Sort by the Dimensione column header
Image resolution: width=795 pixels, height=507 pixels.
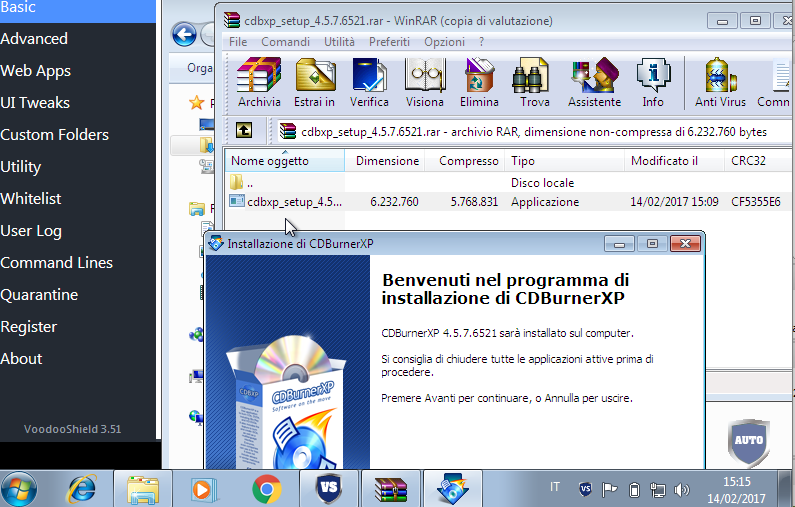(385, 161)
